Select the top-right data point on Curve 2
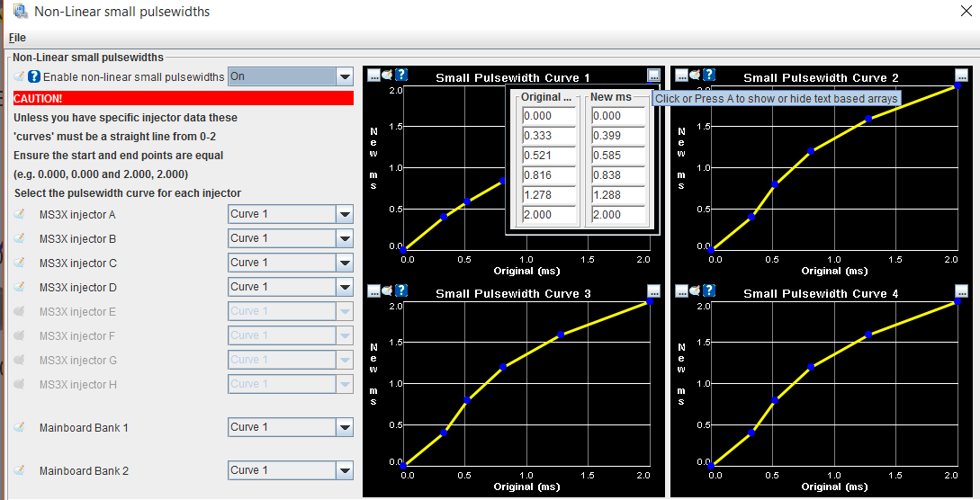The image size is (980, 500). click(958, 85)
